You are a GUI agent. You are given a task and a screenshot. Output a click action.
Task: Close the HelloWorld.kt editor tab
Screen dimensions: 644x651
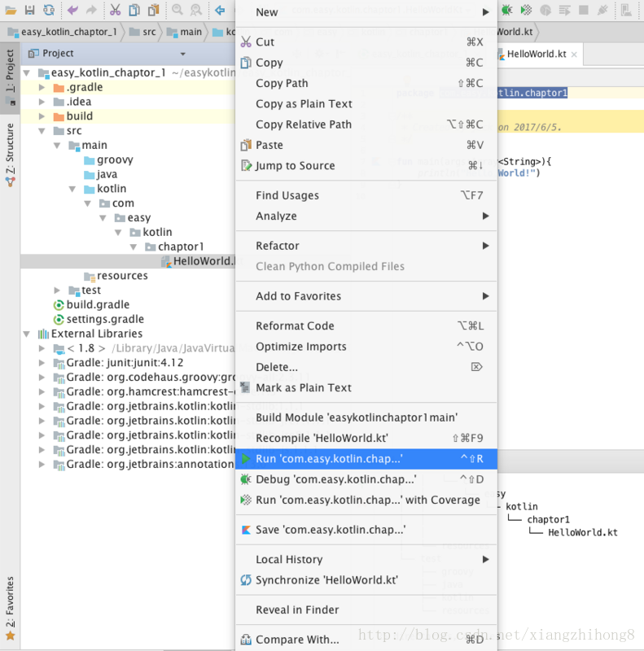(x=574, y=55)
